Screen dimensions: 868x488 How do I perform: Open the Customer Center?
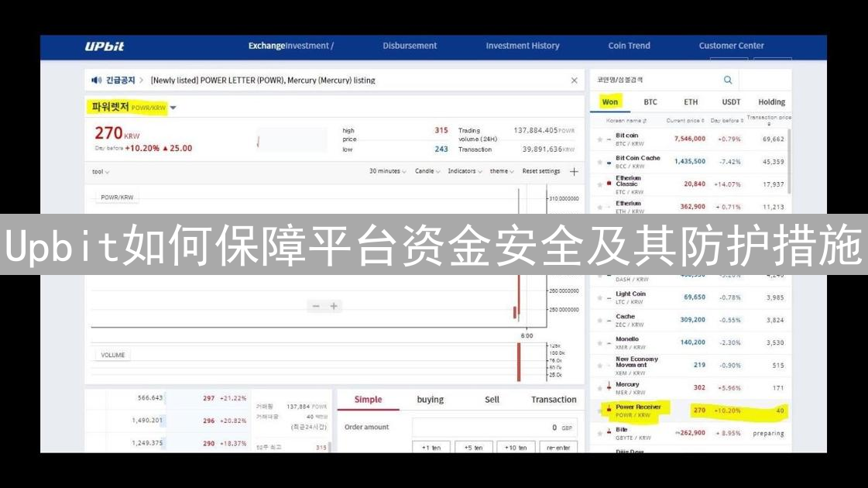[731, 46]
